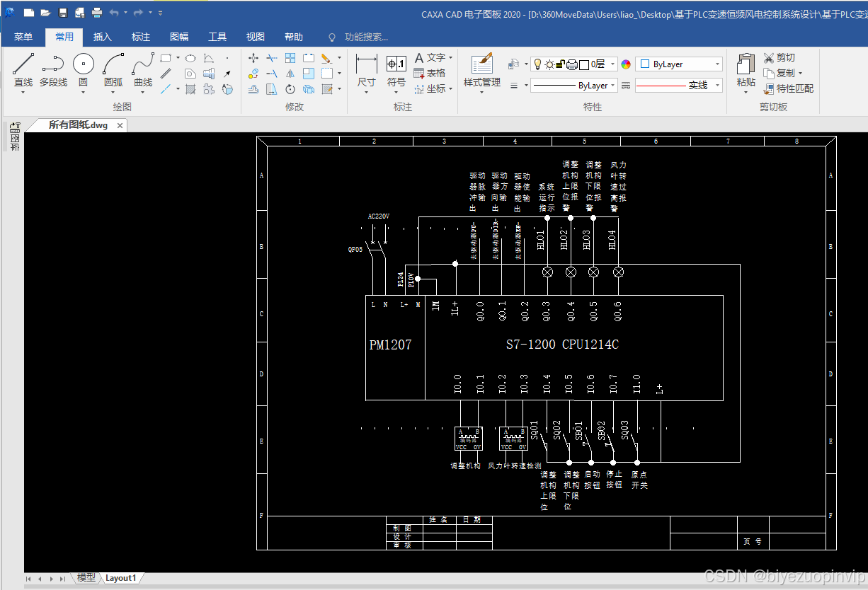Switch to the 插入 ribbon tab
Viewport: 868px width, 590px height.
pos(103,37)
